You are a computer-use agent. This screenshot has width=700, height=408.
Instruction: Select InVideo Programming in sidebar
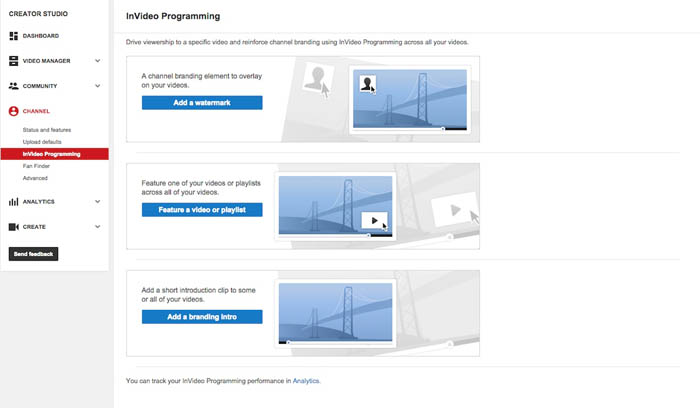coord(54,154)
